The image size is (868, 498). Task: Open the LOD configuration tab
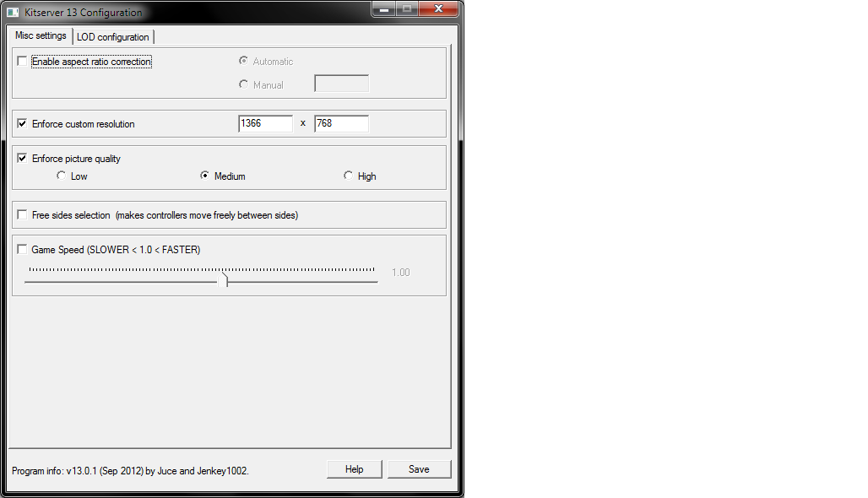[113, 37]
